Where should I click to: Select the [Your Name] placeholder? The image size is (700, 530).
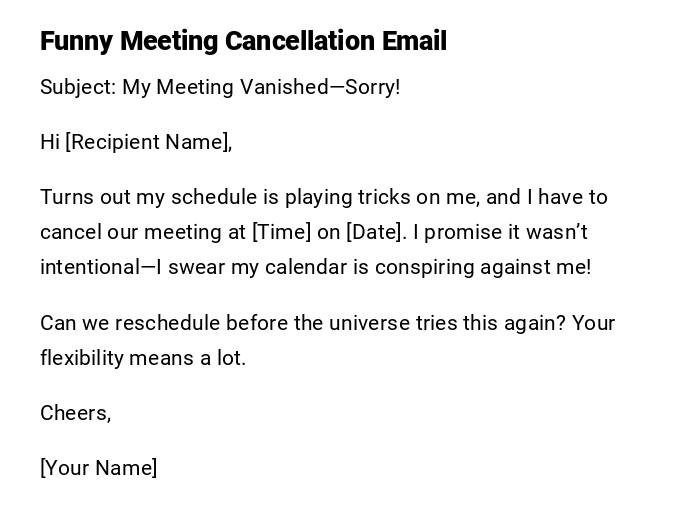click(98, 468)
